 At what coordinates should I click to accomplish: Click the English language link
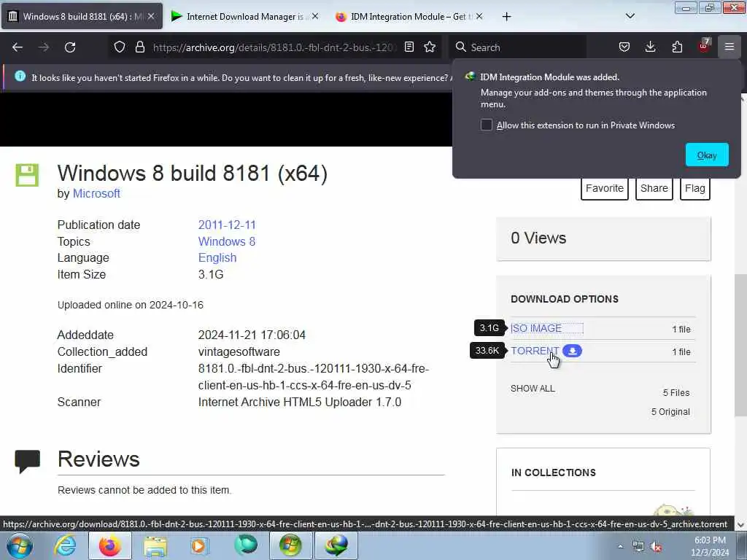(x=217, y=257)
